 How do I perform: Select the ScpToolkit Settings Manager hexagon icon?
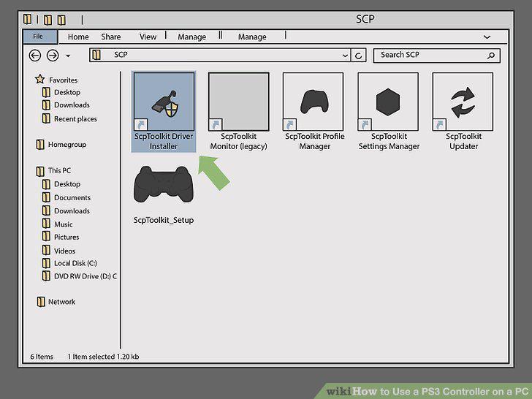(388, 102)
